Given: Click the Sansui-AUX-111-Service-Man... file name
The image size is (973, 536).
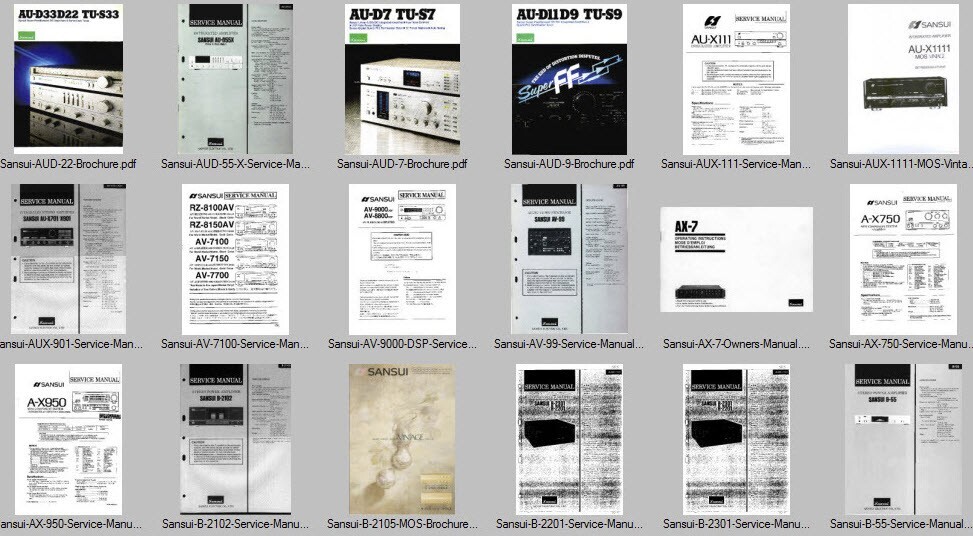Looking at the screenshot, I should click(x=736, y=164).
